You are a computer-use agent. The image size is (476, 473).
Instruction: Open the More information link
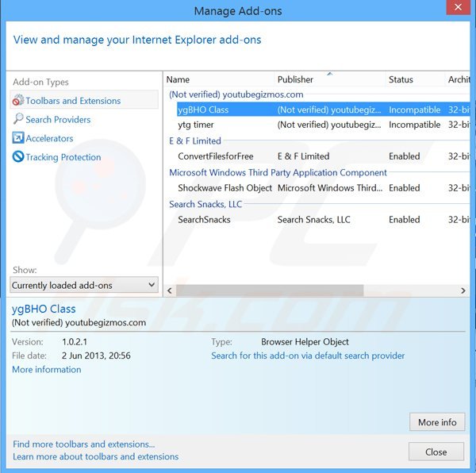pyautogui.click(x=47, y=370)
